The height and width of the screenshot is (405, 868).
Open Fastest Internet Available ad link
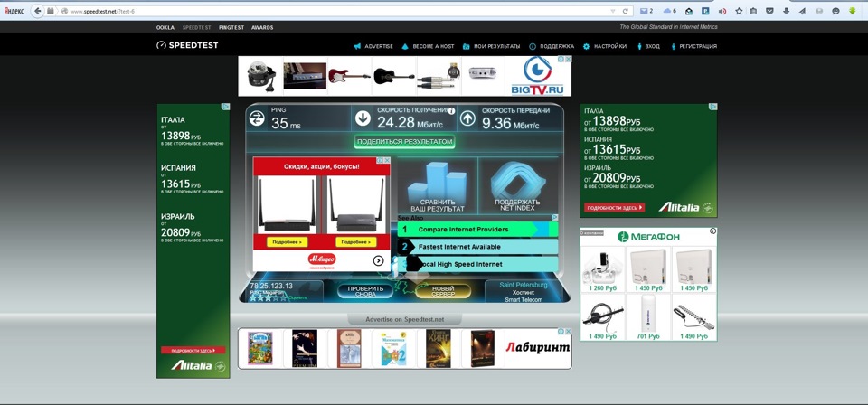pyautogui.click(x=477, y=247)
